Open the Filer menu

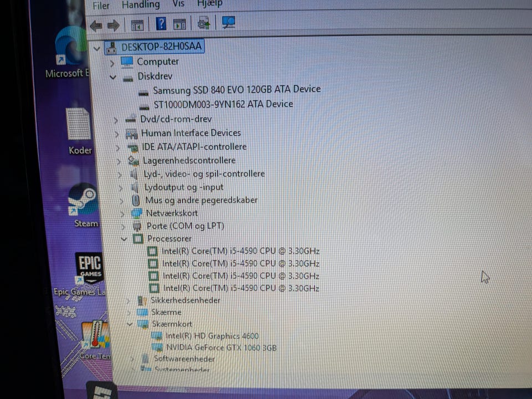click(101, 6)
